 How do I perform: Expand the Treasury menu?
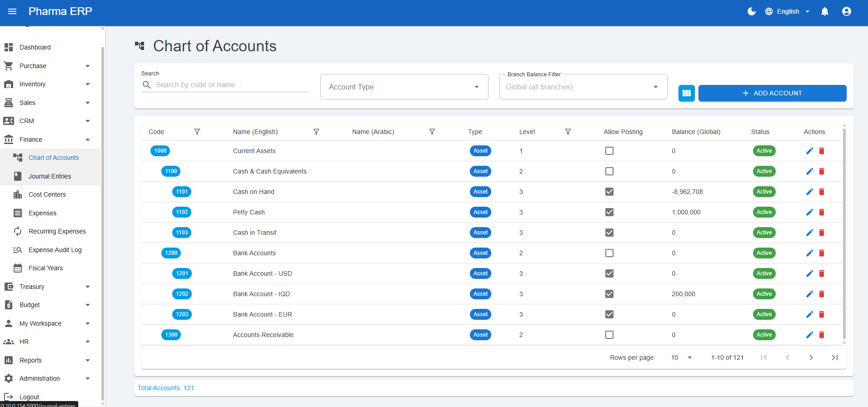click(x=50, y=287)
